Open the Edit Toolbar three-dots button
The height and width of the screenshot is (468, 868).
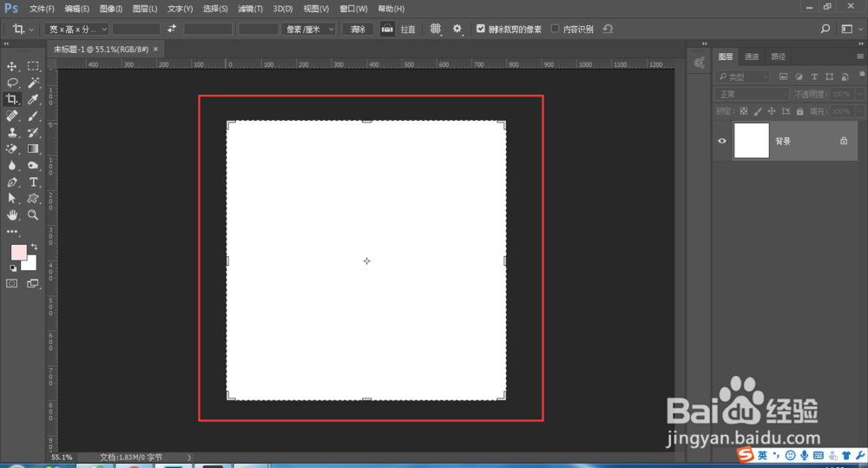tap(11, 232)
